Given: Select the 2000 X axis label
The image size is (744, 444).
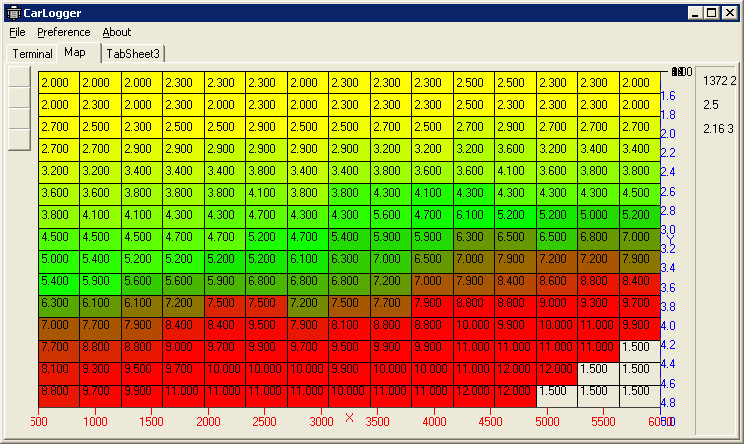Looking at the screenshot, I should pos(208,421).
